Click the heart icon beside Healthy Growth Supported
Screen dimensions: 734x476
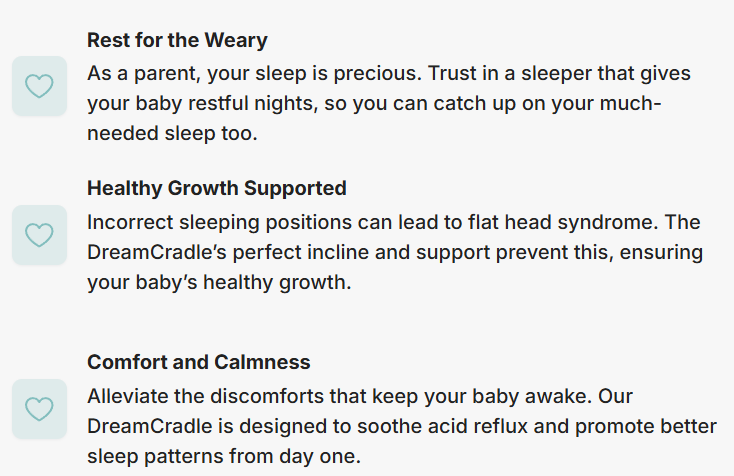pyautogui.click(x=39, y=235)
